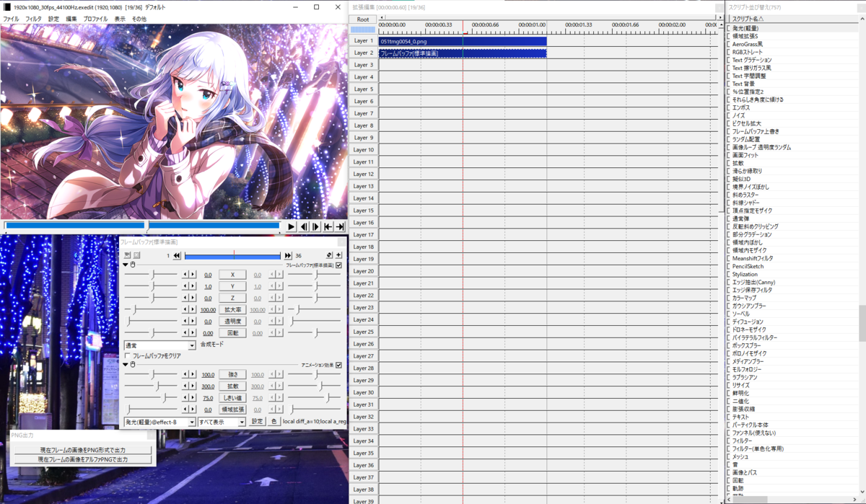The height and width of the screenshot is (504, 866).
Task: Click the 透明度 parameter button
Action: pos(232,322)
